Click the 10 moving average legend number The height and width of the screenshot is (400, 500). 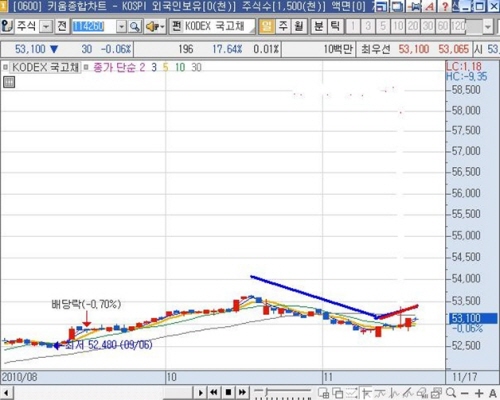(180, 68)
